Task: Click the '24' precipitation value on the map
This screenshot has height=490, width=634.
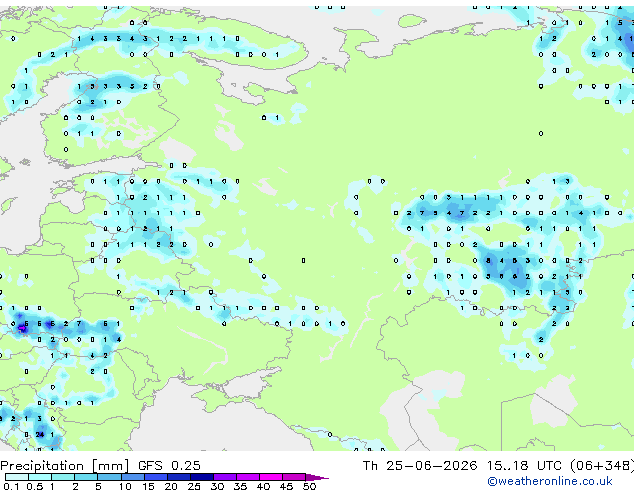Action: pyautogui.click(x=40, y=435)
